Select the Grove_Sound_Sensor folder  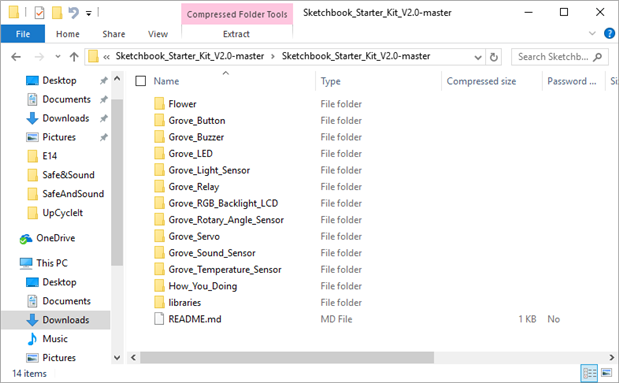coord(205,253)
